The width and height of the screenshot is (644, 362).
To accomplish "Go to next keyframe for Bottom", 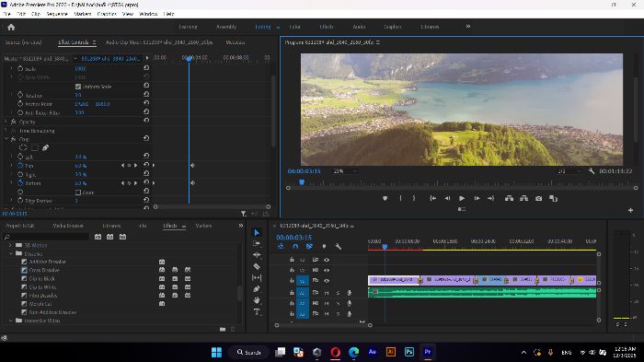I will [x=136, y=183].
